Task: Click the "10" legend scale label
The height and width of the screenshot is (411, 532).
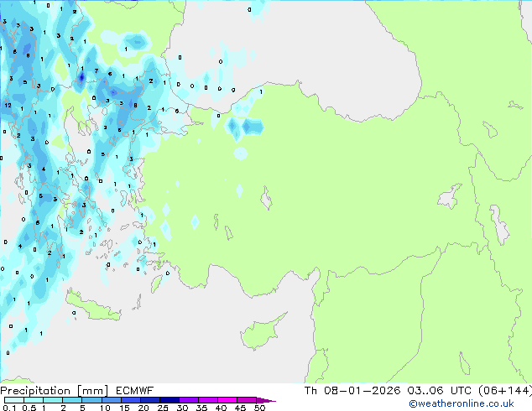Action: click(105, 408)
